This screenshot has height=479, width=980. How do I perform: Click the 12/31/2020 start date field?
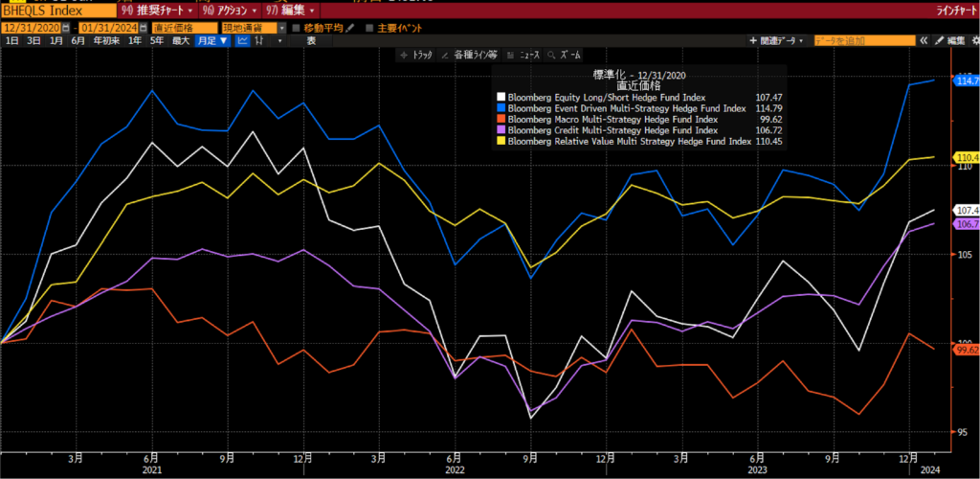click(32, 28)
